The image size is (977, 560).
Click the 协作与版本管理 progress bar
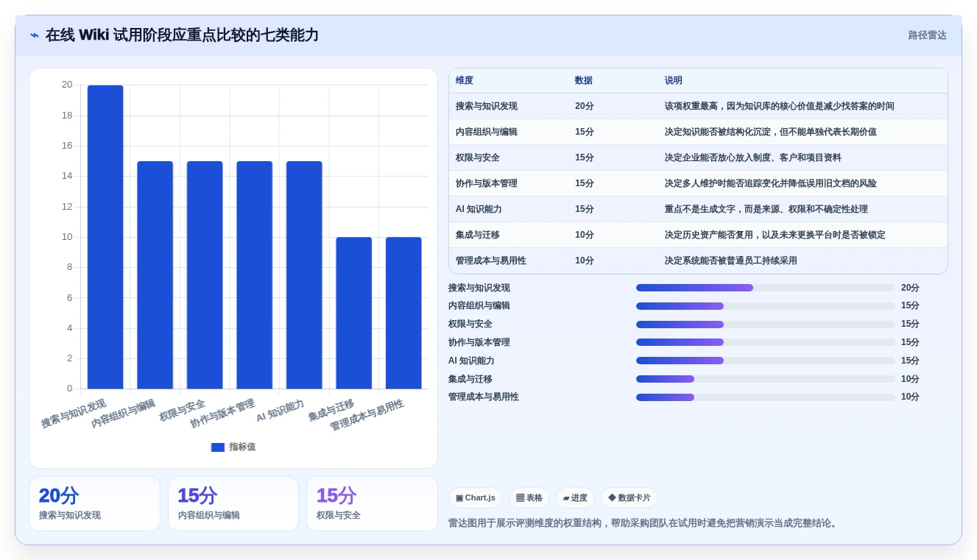click(766, 342)
